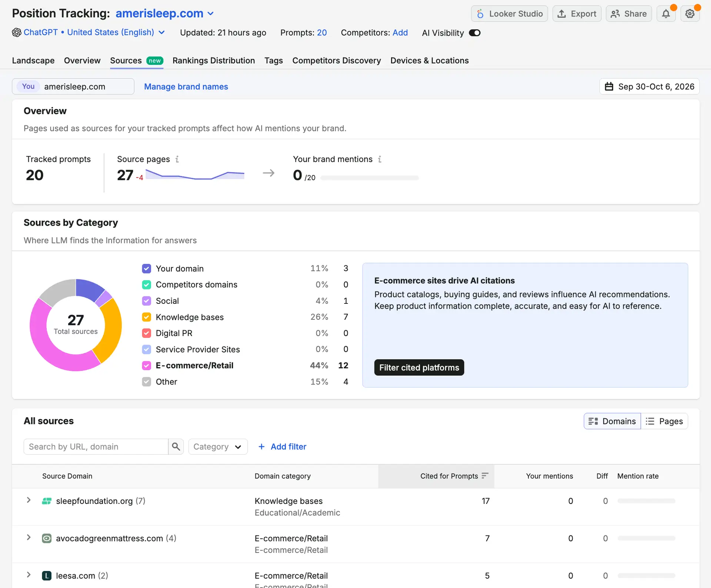The height and width of the screenshot is (588, 711).
Task: Open the Sep 30-Oct 6 date picker
Action: (650, 86)
